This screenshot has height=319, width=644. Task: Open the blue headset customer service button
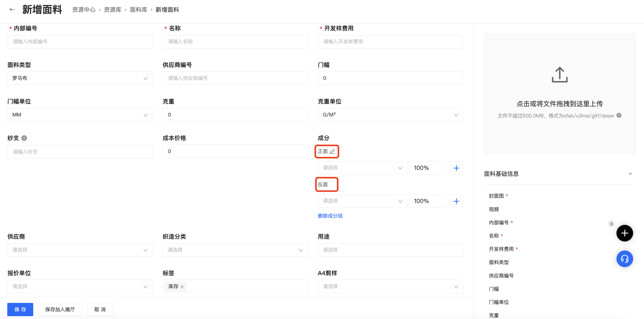pos(625,259)
